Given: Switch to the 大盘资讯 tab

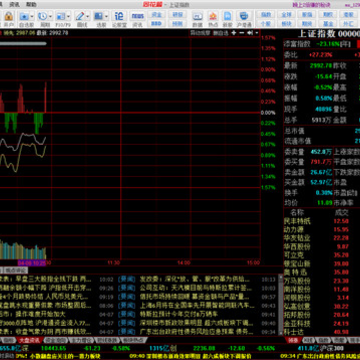Looking at the screenshot, I should pyautogui.click(x=30, y=340).
